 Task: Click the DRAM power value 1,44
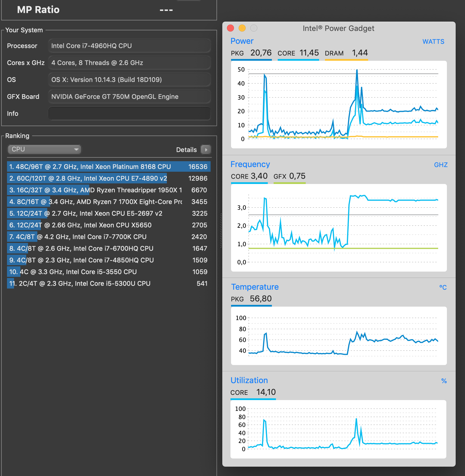click(x=360, y=53)
